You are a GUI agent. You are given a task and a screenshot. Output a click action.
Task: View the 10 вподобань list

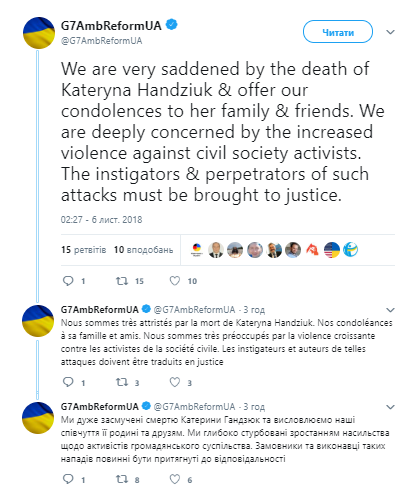[143, 250]
